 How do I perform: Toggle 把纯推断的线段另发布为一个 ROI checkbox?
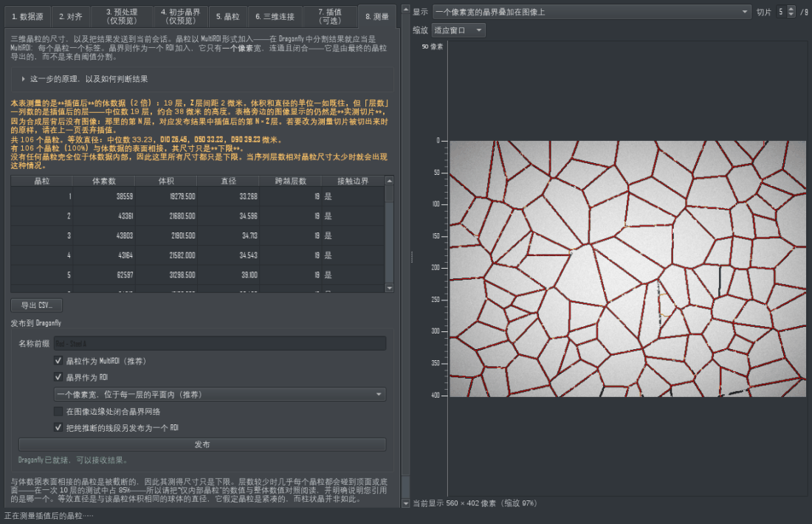tap(58, 428)
